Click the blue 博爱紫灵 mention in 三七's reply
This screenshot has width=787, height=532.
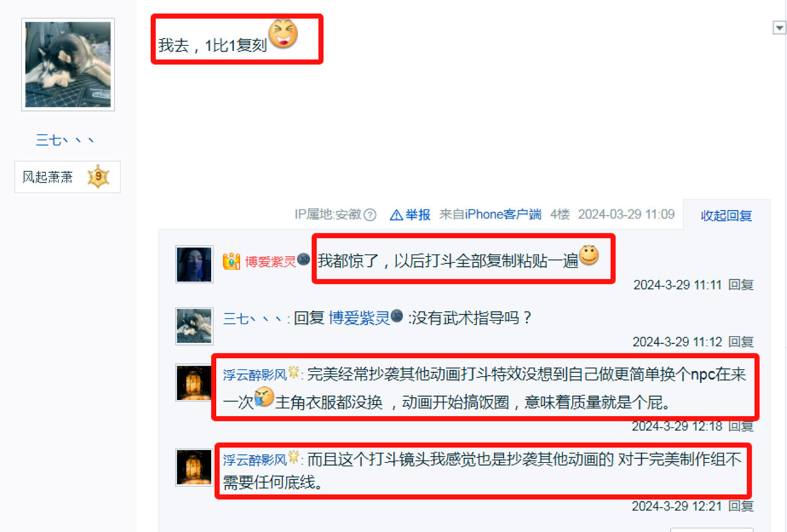coord(360,318)
